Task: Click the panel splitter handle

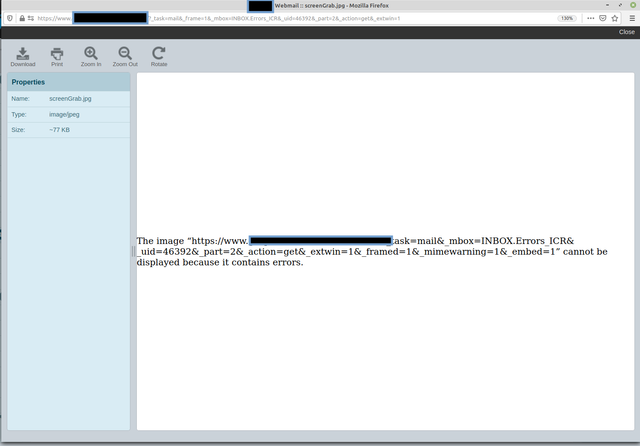Action: click(133, 251)
